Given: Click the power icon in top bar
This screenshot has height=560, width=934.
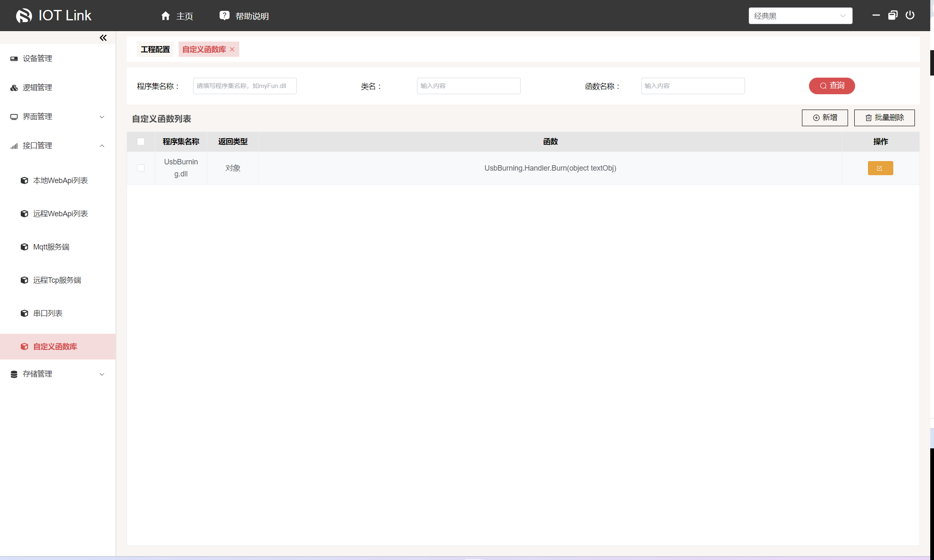Looking at the screenshot, I should click(910, 15).
